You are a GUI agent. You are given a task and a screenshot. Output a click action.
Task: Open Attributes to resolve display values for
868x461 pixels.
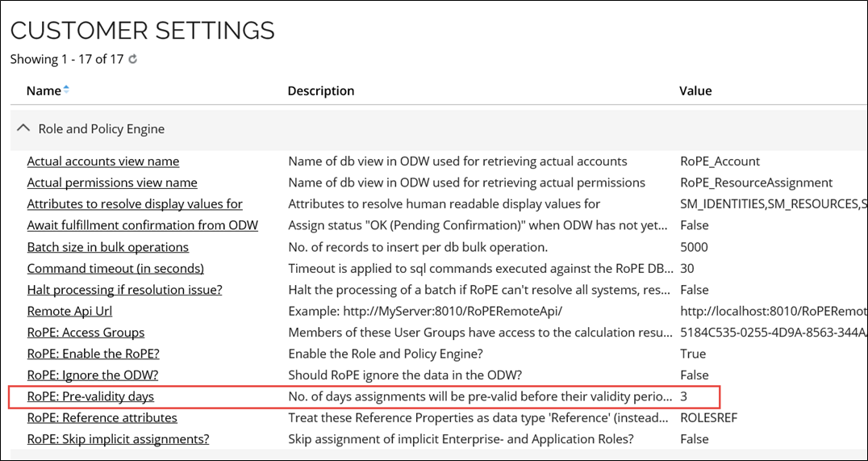tap(135, 204)
